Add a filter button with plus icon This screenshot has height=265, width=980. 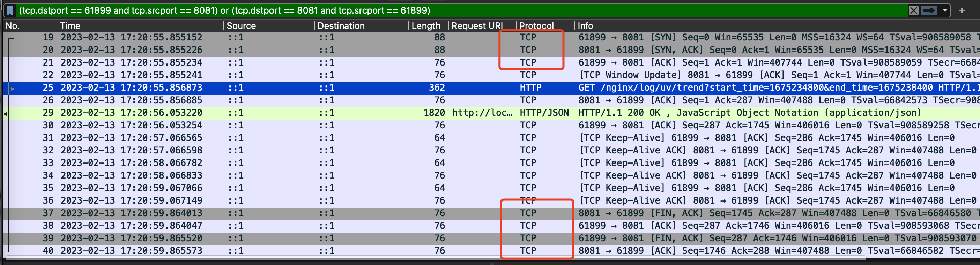[x=962, y=10]
